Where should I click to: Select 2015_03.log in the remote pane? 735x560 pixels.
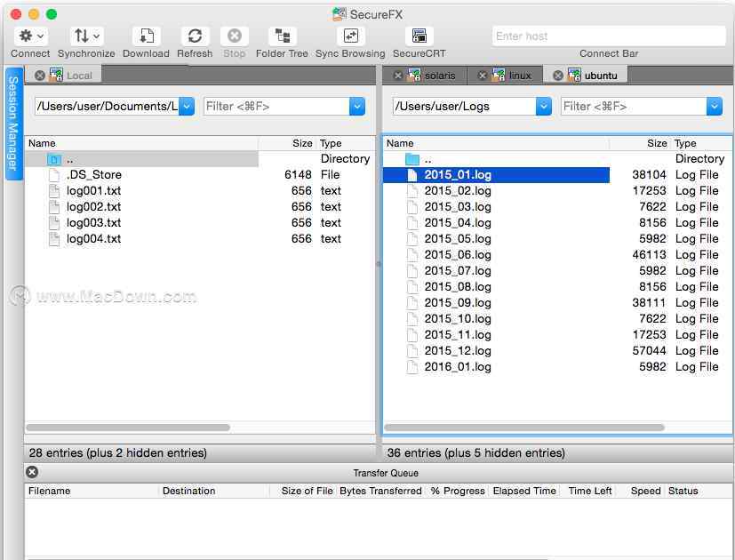458,207
